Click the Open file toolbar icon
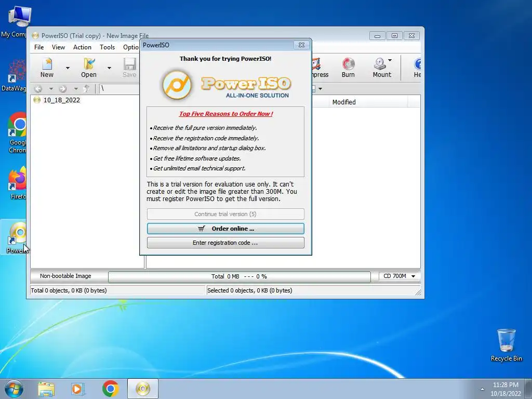 [88, 68]
